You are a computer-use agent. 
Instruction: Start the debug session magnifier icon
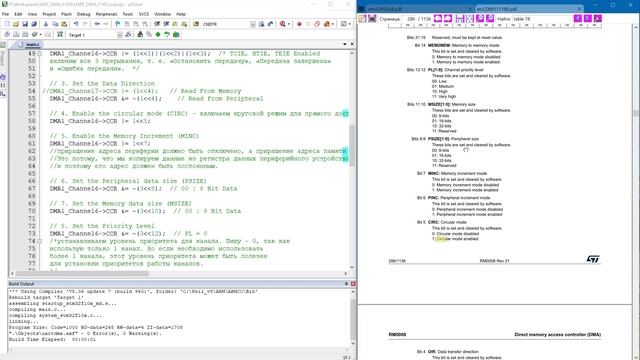[283, 24]
